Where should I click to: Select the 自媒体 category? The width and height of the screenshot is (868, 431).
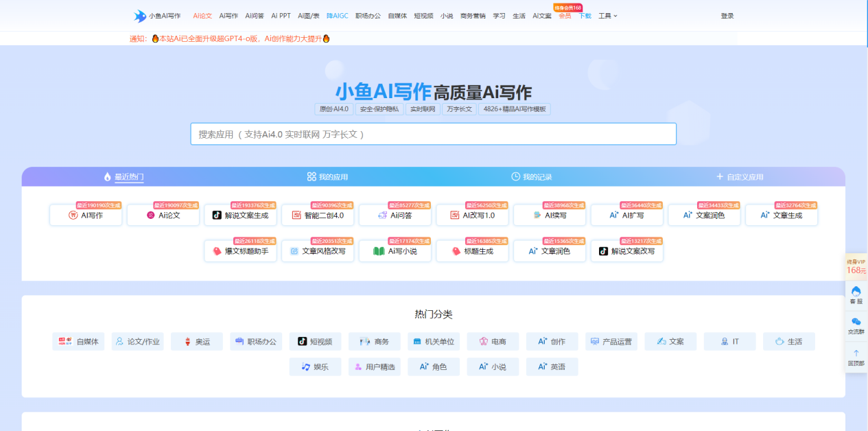click(79, 341)
